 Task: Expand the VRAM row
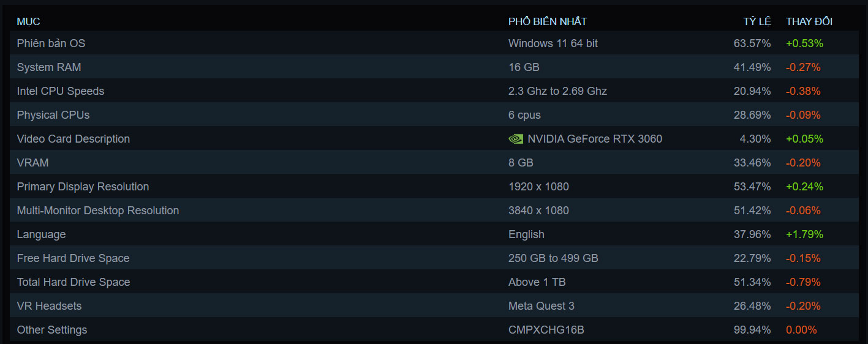tap(33, 163)
